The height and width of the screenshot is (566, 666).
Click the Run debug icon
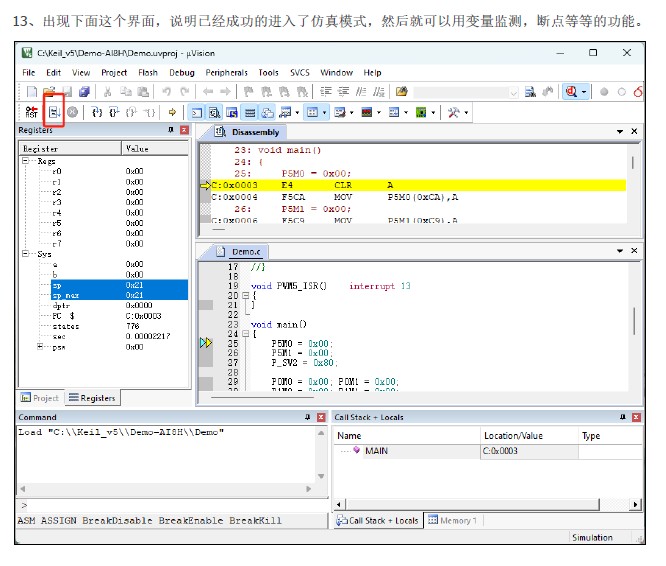pyautogui.click(x=54, y=112)
